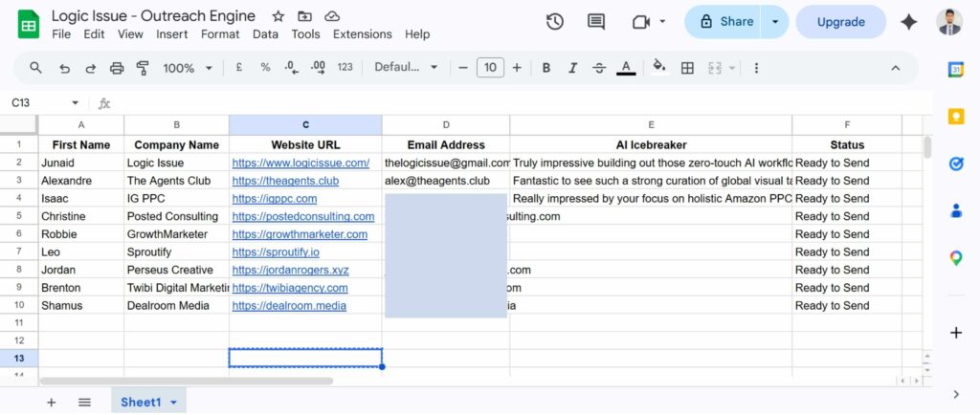The image size is (980, 415).
Task: Open version history clock icon
Action: point(554,22)
